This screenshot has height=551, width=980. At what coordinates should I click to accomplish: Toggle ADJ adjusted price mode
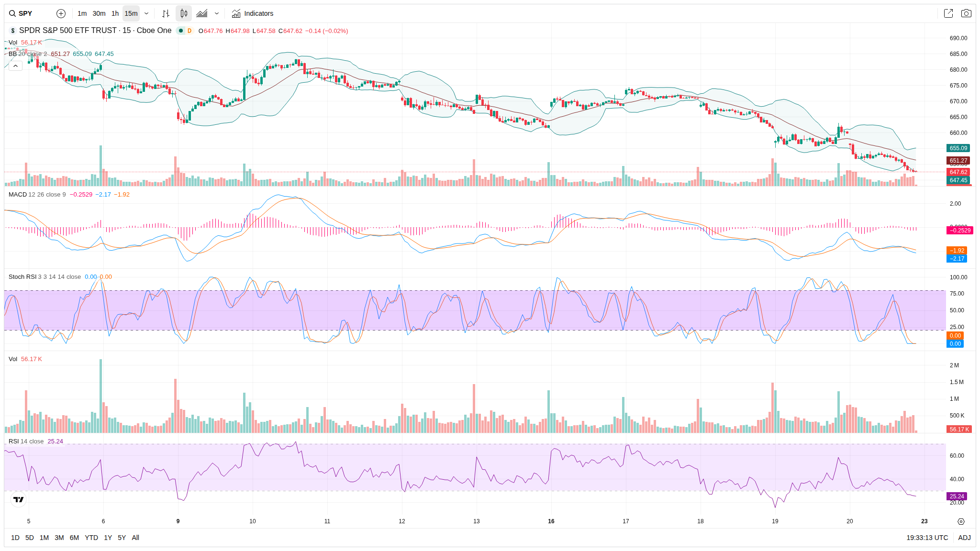pos(964,538)
